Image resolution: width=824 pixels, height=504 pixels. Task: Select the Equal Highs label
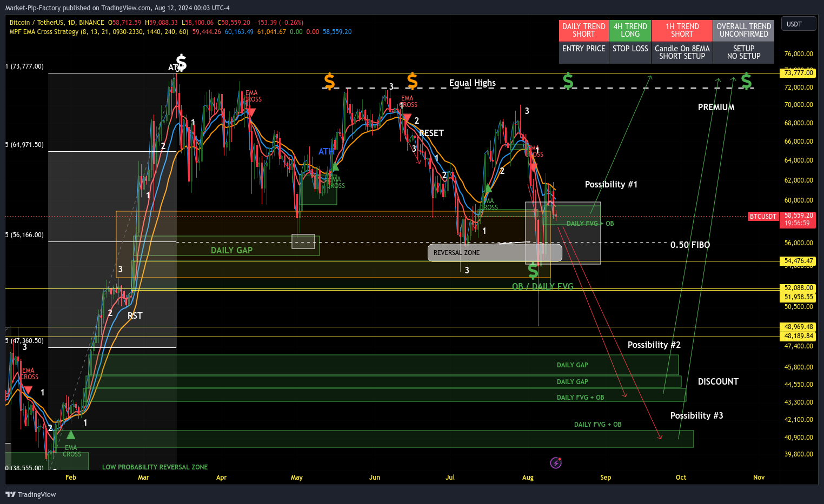coord(473,83)
